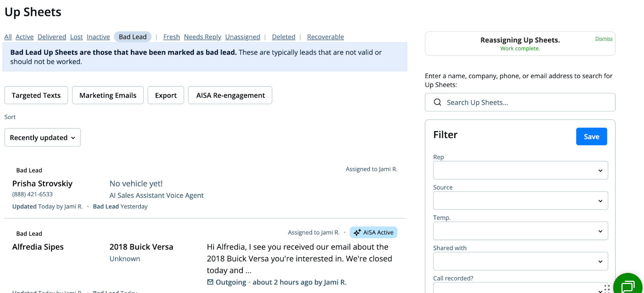This screenshot has height=293, width=644.
Task: Click the drag handle dots icon
Action: click(x=607, y=288)
